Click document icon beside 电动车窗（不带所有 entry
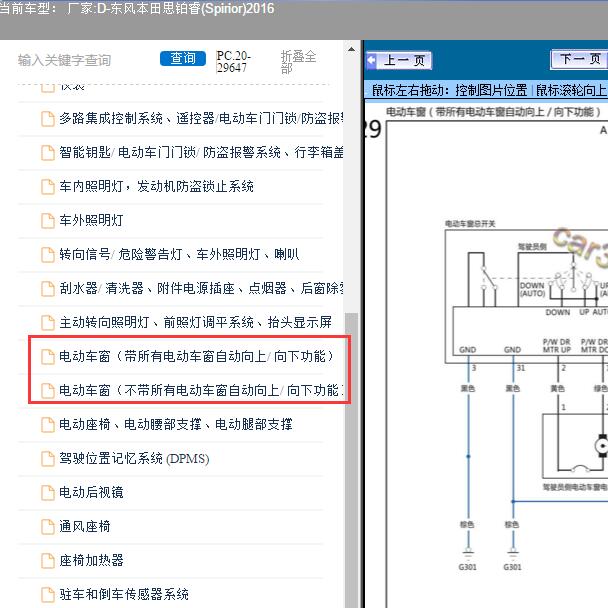 [48, 390]
